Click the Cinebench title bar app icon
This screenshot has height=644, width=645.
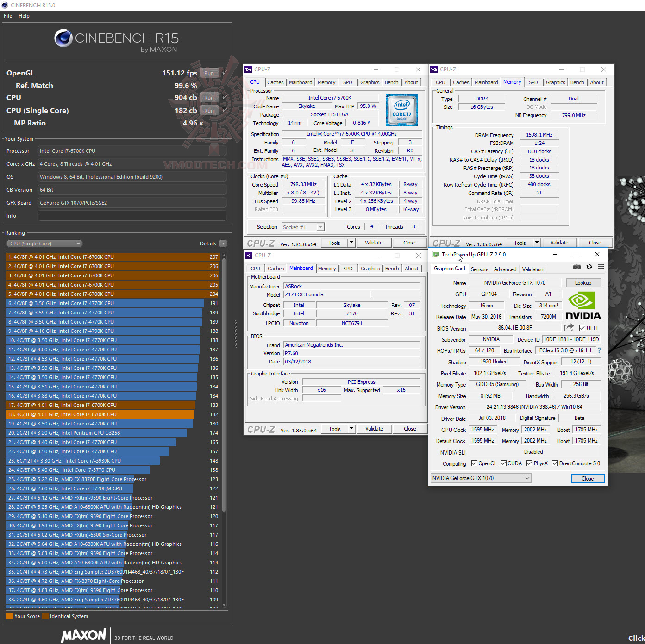pos(5,5)
